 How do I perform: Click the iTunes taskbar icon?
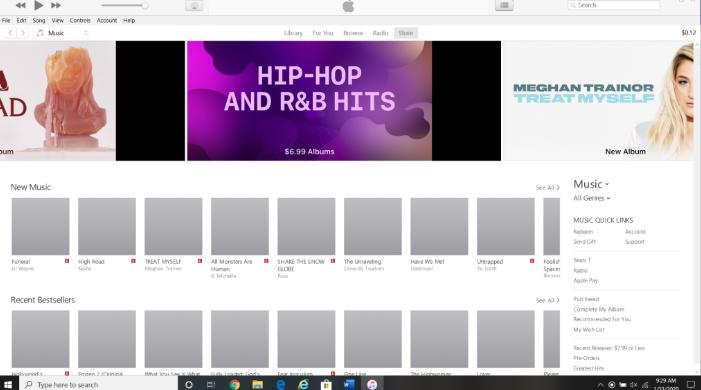tap(372, 384)
